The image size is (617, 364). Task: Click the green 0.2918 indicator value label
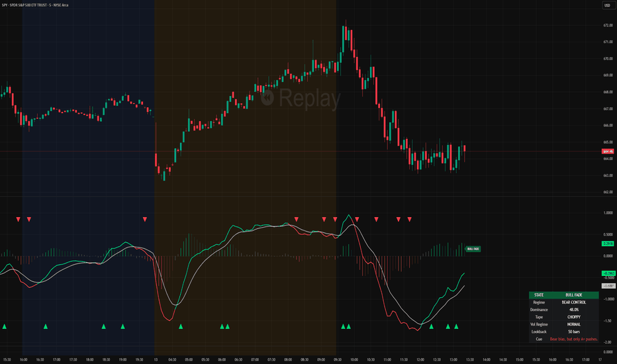click(x=608, y=244)
